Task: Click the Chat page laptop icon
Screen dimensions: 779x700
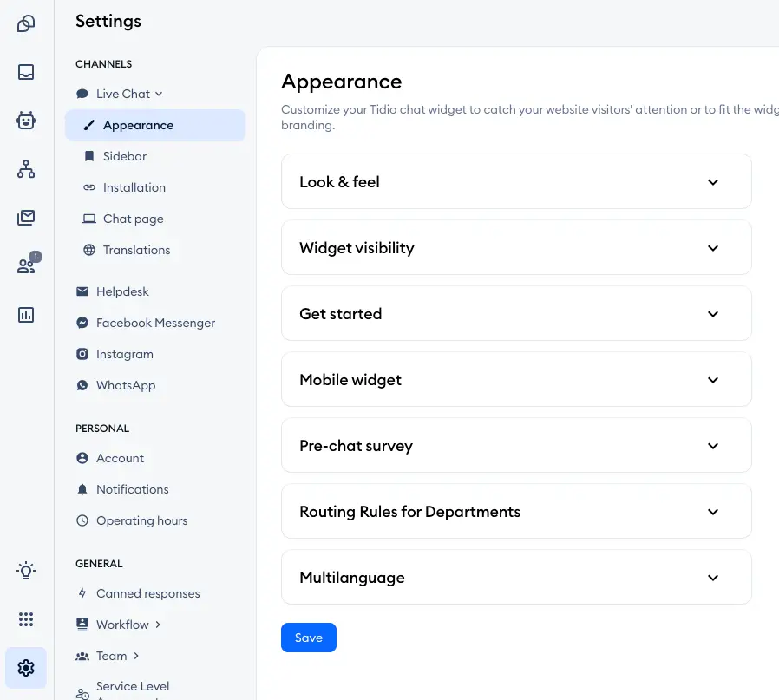Action: click(89, 219)
